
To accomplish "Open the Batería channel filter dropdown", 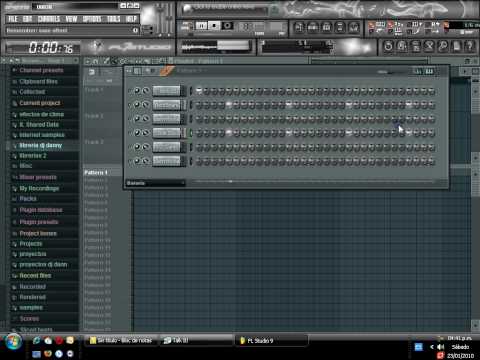I will [155, 183].
